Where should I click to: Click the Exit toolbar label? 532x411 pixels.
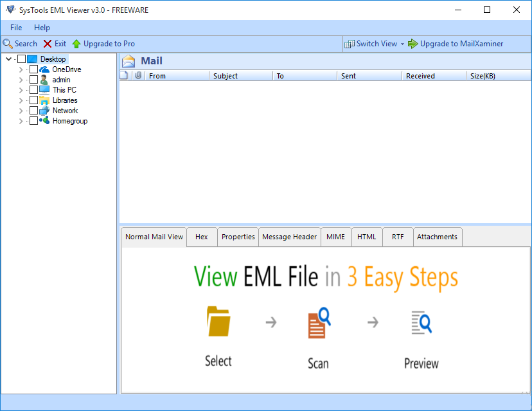click(60, 44)
